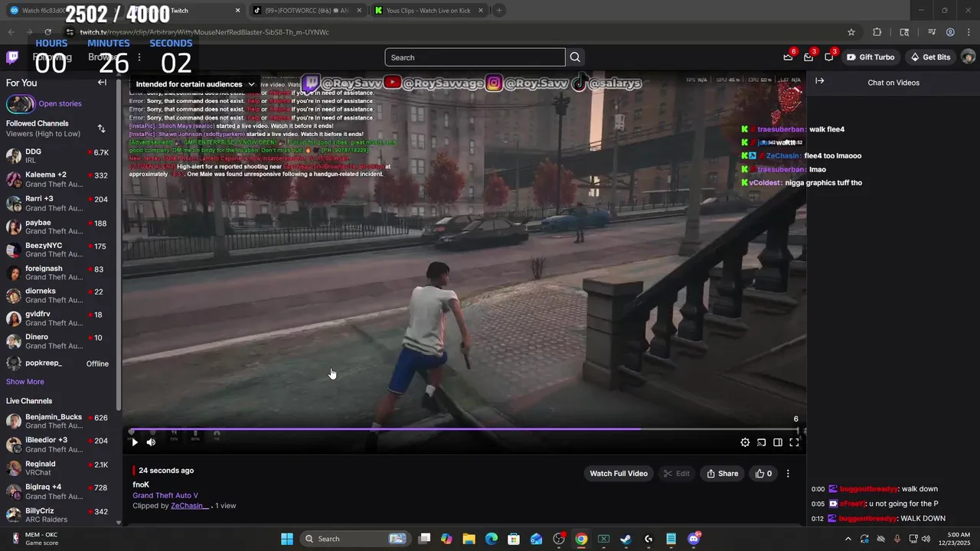Image resolution: width=980 pixels, height=551 pixels.
Task: Reload the Twitch page
Action: tap(47, 32)
